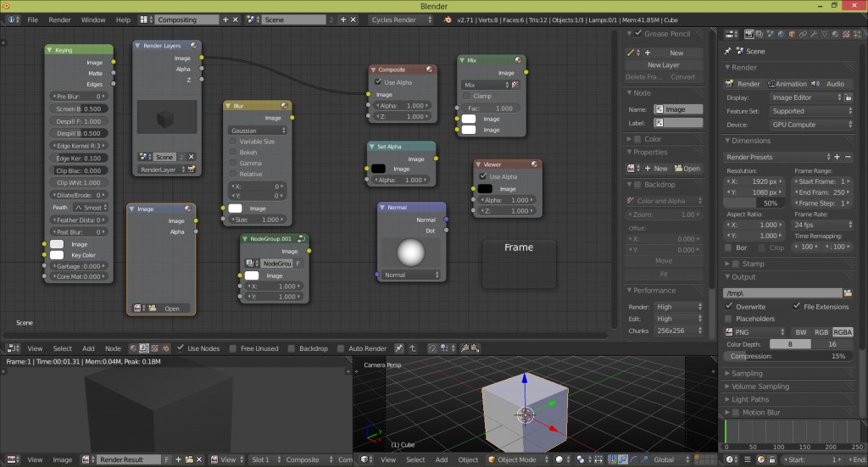Screen dimensions: 868x467
Task: Open the Render menu in top bar
Action: [59, 19]
